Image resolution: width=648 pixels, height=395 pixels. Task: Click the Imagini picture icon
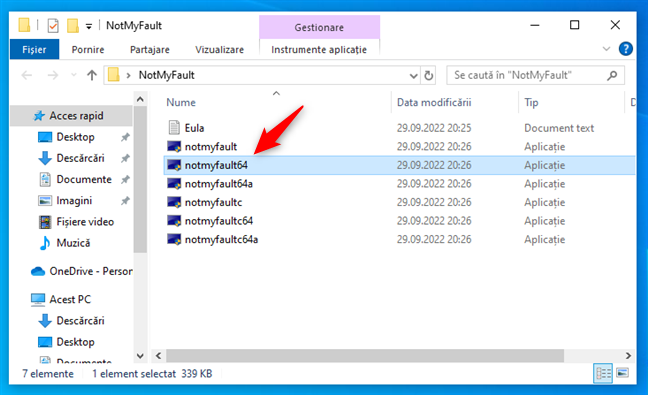(x=45, y=201)
